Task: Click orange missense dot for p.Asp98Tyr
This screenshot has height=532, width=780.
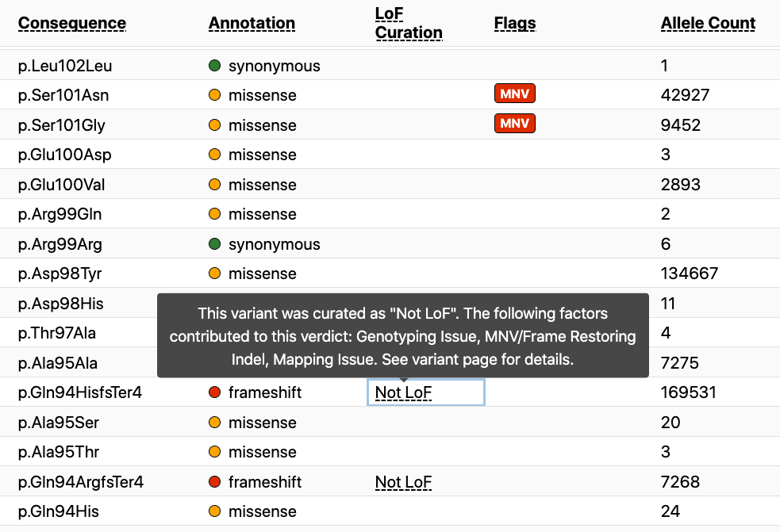Action: 214,274
